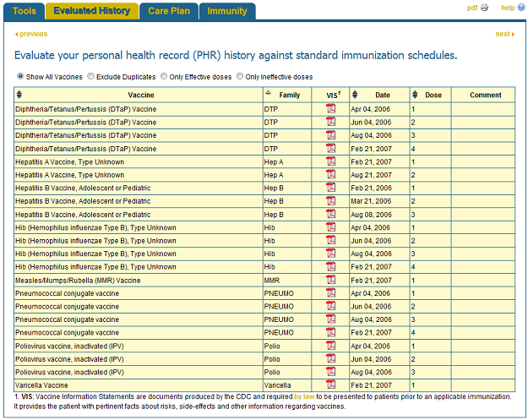528x420 pixels.
Task: Open VIS PDF for Pneumococcal dose 3
Action: pyautogui.click(x=330, y=319)
